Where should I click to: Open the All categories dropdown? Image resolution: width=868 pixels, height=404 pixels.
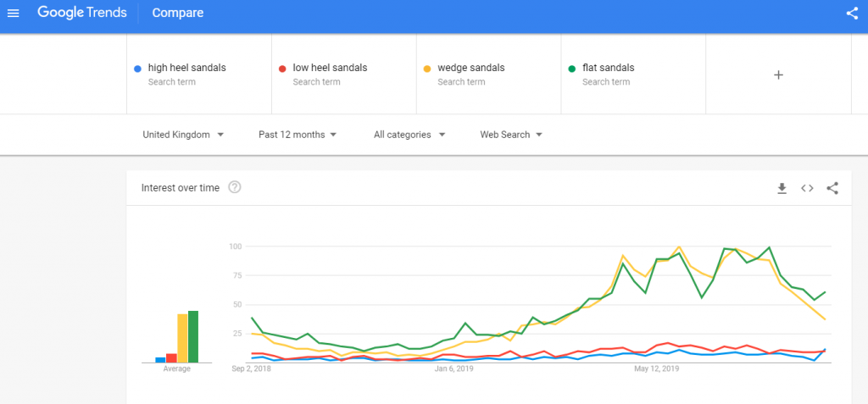(409, 135)
